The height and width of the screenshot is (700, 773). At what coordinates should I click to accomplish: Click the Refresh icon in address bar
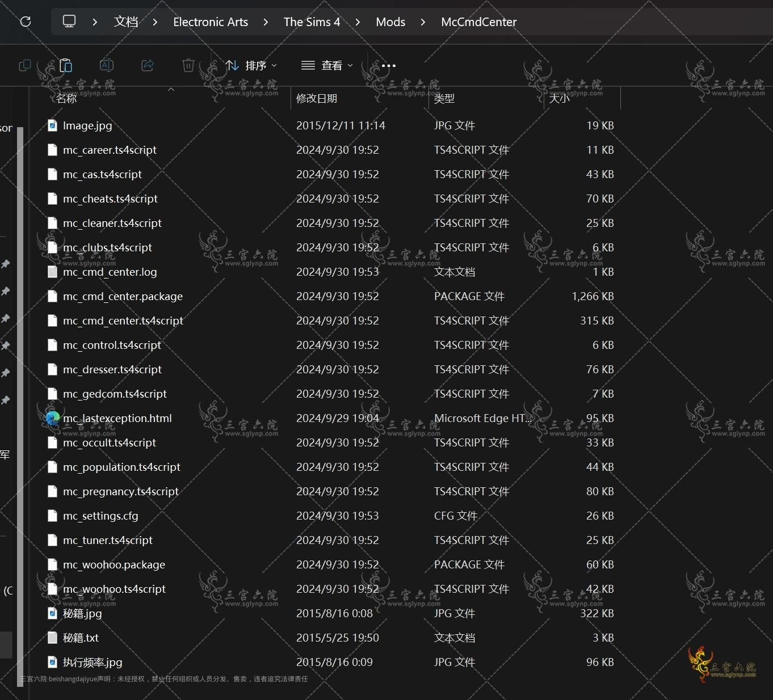tap(26, 22)
